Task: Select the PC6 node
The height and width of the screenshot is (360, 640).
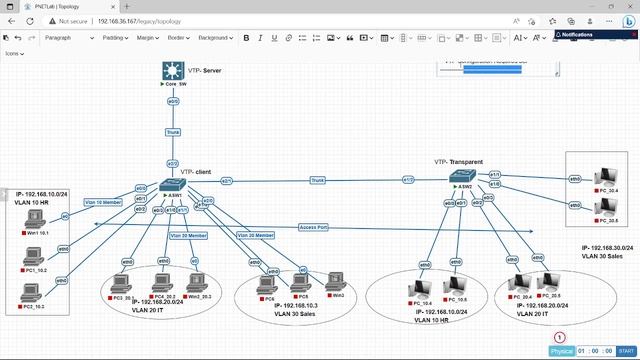Action: pos(267,285)
